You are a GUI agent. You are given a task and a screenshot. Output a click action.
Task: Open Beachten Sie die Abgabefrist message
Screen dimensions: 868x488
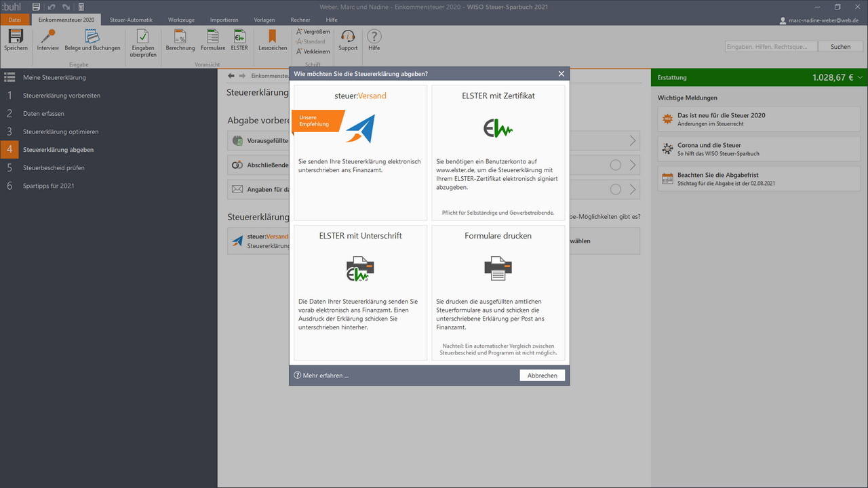759,179
